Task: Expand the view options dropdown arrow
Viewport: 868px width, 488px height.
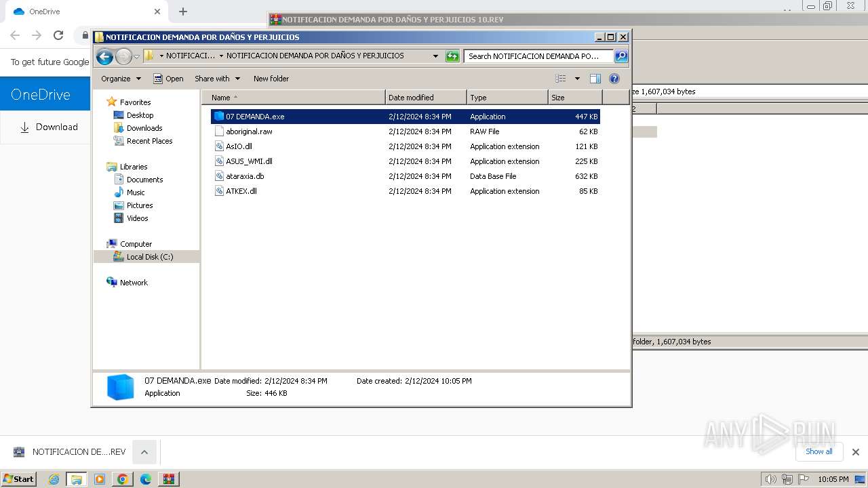Action: click(x=577, y=79)
